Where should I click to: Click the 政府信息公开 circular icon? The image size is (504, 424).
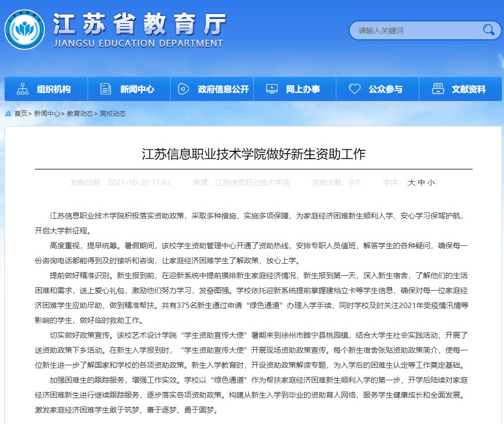pos(184,89)
